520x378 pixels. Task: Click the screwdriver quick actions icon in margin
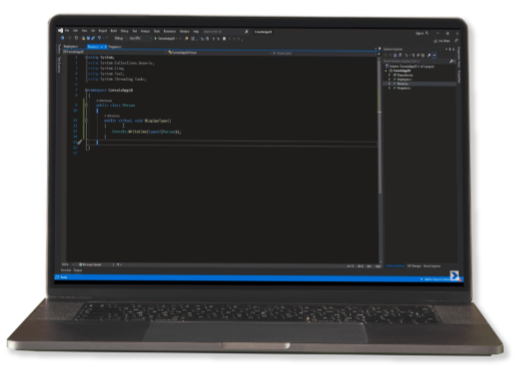[80, 142]
